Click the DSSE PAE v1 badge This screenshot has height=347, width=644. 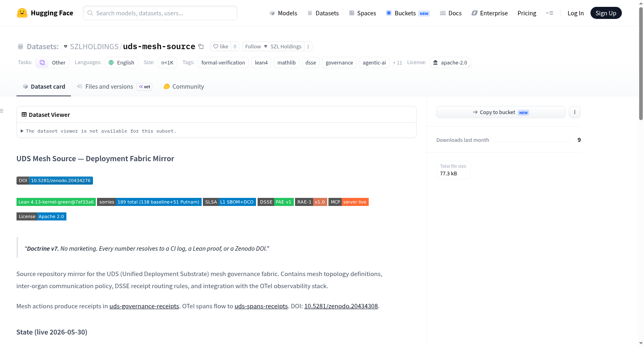[x=276, y=202]
